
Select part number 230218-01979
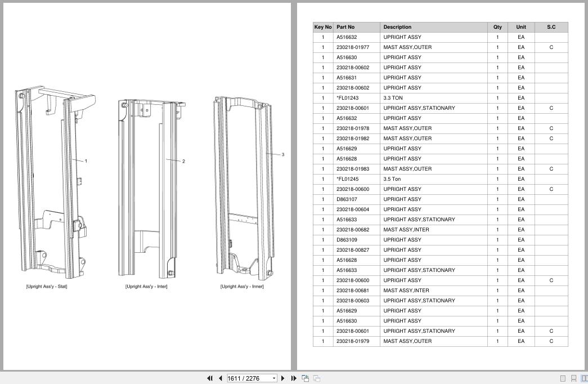(352, 341)
